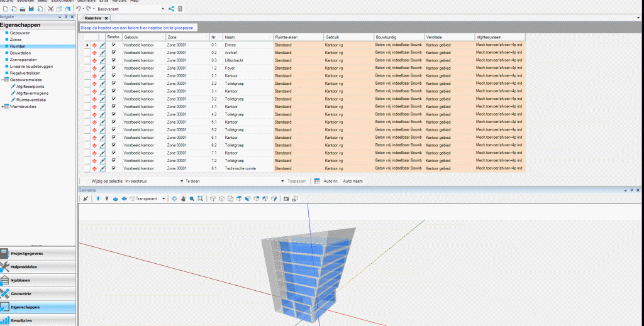Collapse the Gebouwsimulatie tree node
Viewport: 644px width, 326px height.
(x=3, y=80)
